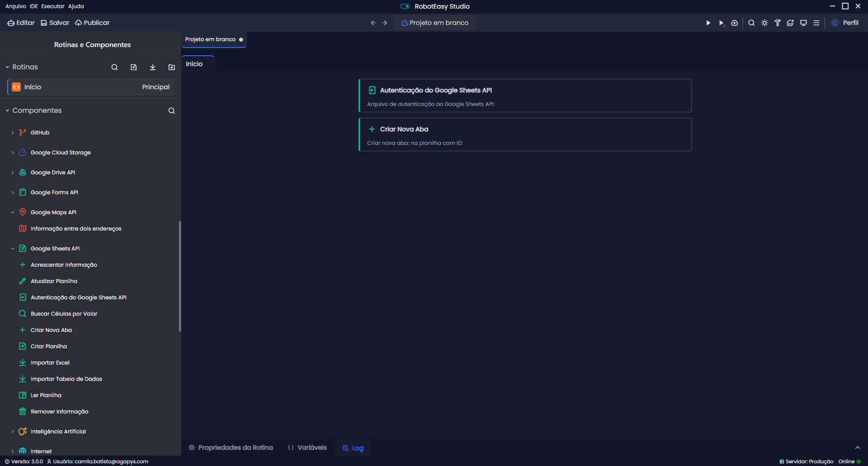Add a new routine file icon
868x466 pixels.
[x=134, y=67]
